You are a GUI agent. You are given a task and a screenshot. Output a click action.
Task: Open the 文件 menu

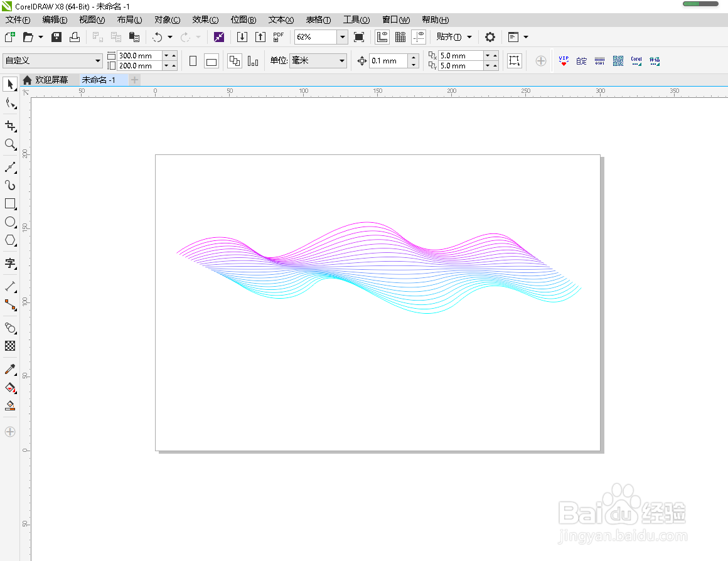(x=18, y=19)
